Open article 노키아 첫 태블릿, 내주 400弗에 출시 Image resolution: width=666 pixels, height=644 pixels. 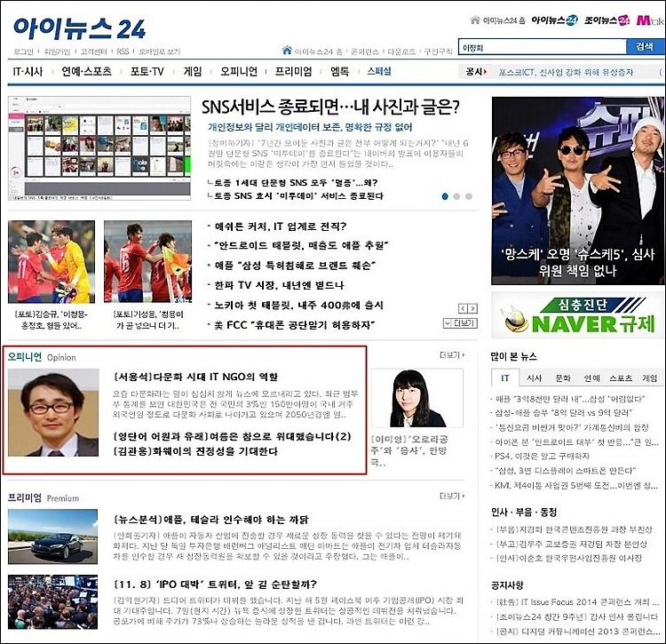(x=299, y=305)
